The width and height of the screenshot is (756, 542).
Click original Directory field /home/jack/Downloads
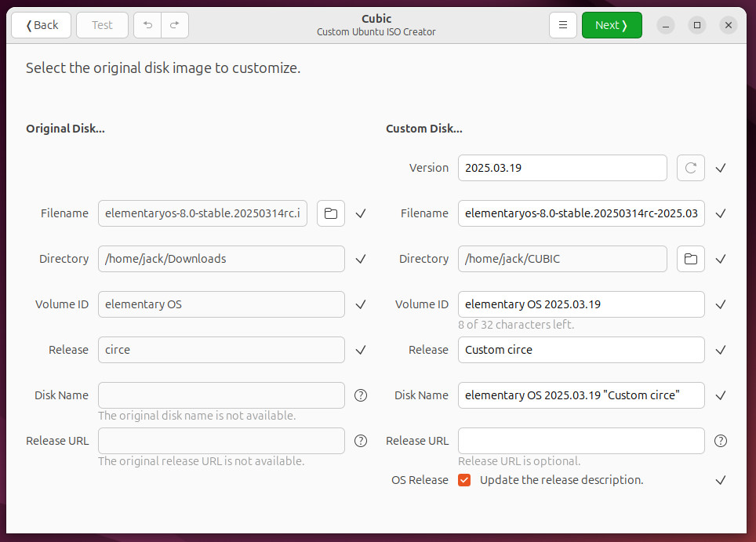click(x=221, y=259)
